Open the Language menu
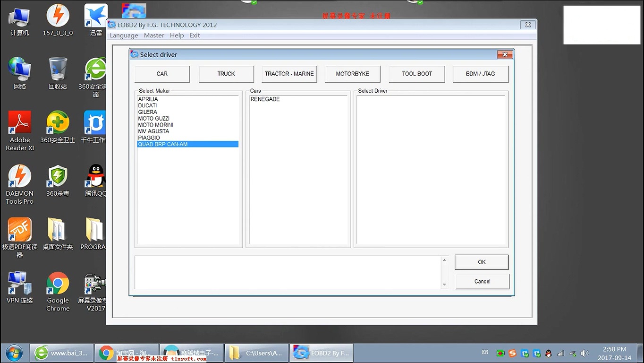Screen dimensions: 644x363 pyautogui.click(x=124, y=35)
